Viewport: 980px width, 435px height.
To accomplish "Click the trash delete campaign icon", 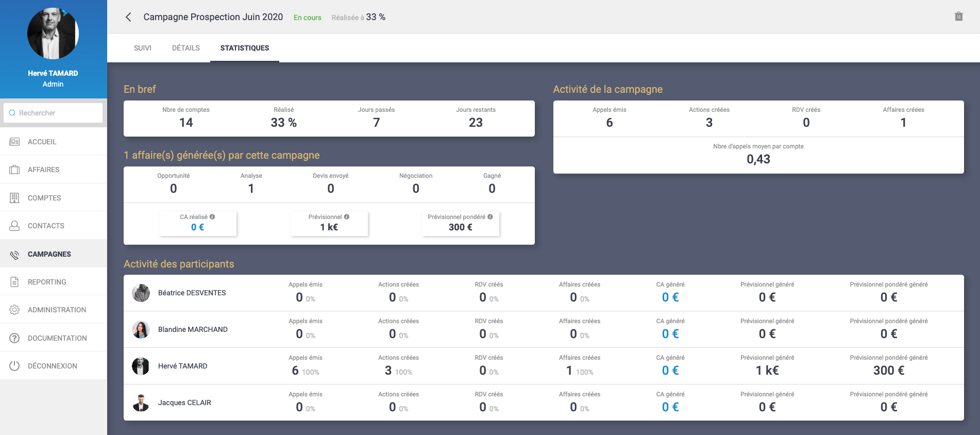I will [958, 16].
